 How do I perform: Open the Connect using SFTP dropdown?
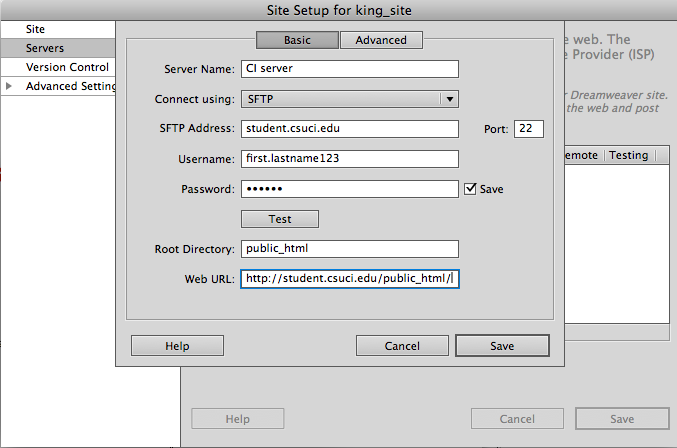point(349,99)
